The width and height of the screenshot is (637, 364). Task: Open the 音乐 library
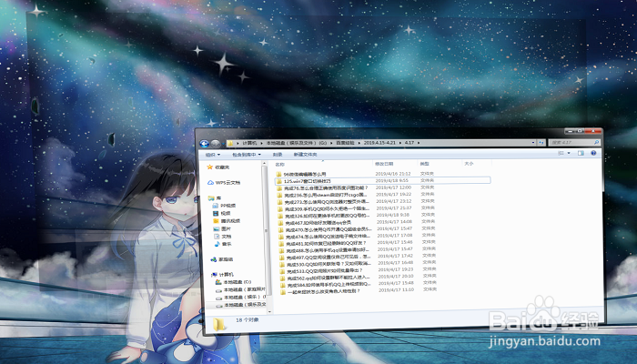pyautogui.click(x=223, y=245)
